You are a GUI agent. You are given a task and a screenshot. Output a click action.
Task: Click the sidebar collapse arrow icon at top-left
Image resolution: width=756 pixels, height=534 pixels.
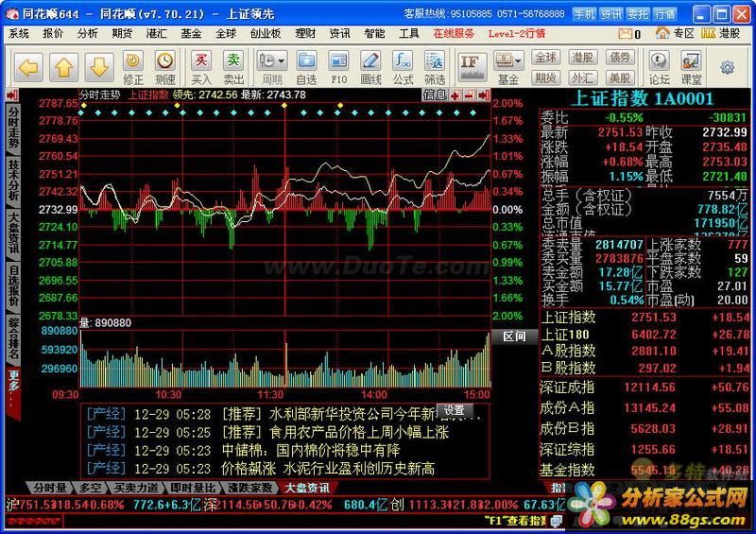tap(12, 95)
